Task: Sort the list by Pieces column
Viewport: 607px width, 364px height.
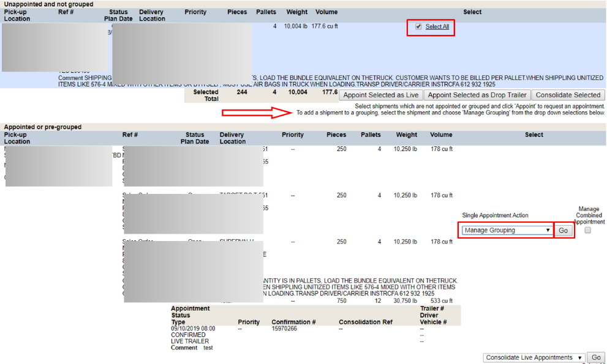Action: click(x=236, y=11)
